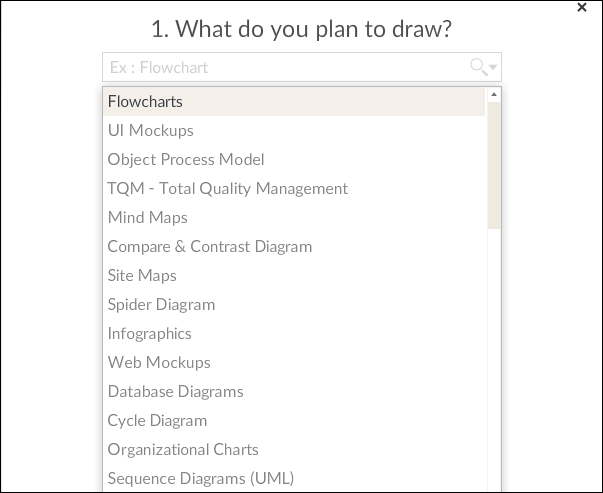Image resolution: width=603 pixels, height=493 pixels.
Task: Pick Infographics from the list
Action: click(x=294, y=333)
